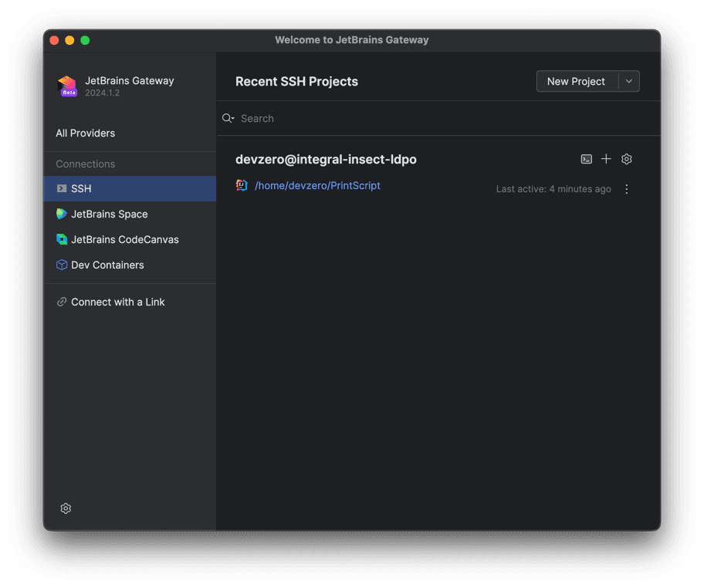The height and width of the screenshot is (588, 704).
Task: Click the search magnifier icon
Action: 228,118
